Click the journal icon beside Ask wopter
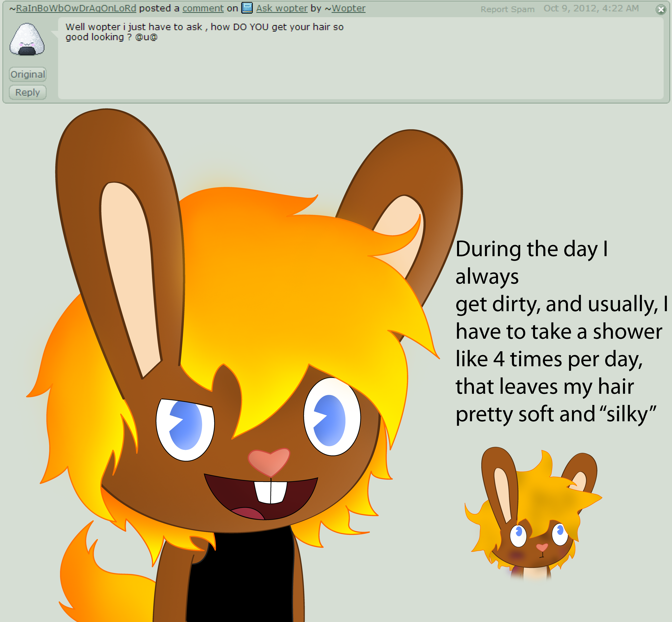 (247, 8)
